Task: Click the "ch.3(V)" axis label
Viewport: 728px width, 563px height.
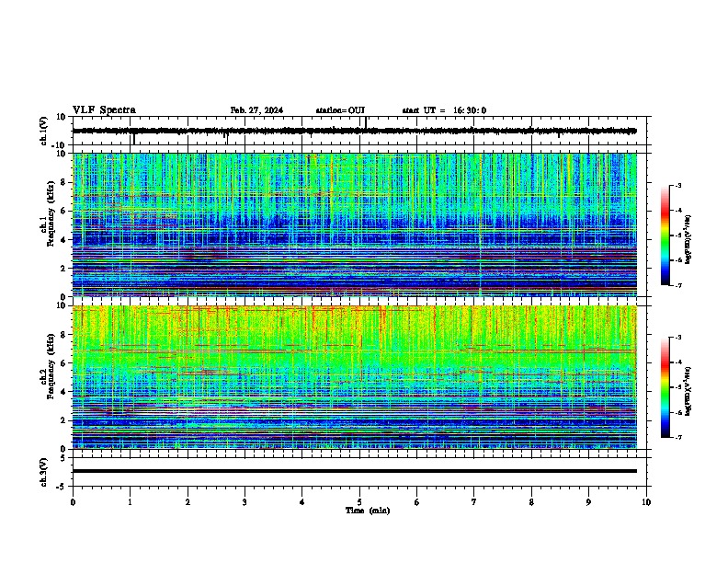Action: click(43, 472)
